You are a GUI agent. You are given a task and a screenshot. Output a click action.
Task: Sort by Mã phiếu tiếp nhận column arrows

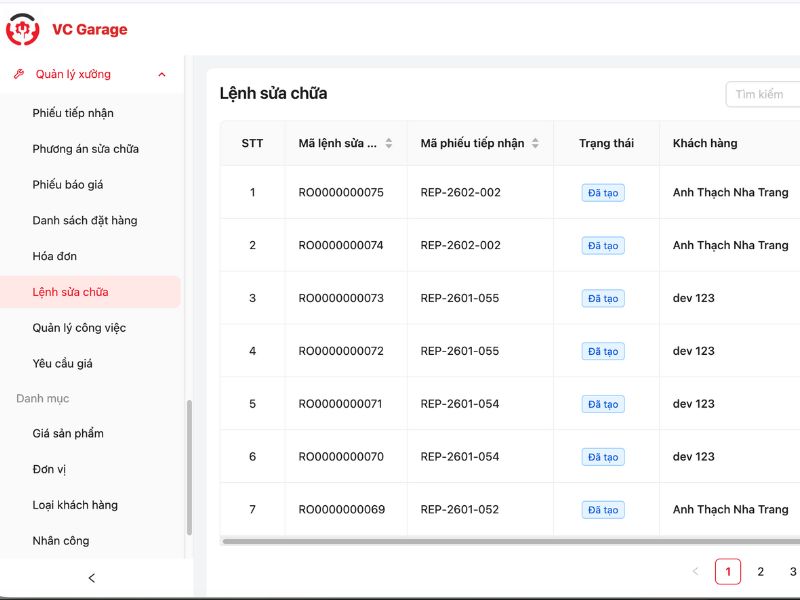535,143
